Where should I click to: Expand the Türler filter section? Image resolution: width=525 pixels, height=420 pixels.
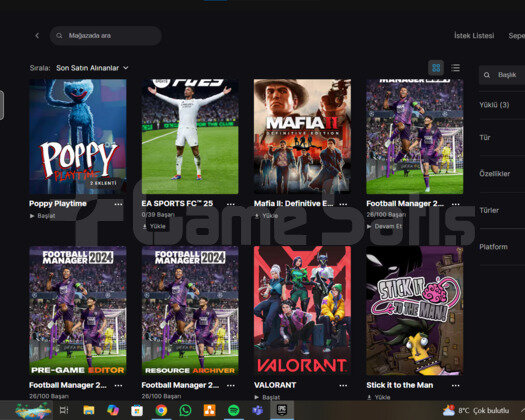pyautogui.click(x=489, y=210)
